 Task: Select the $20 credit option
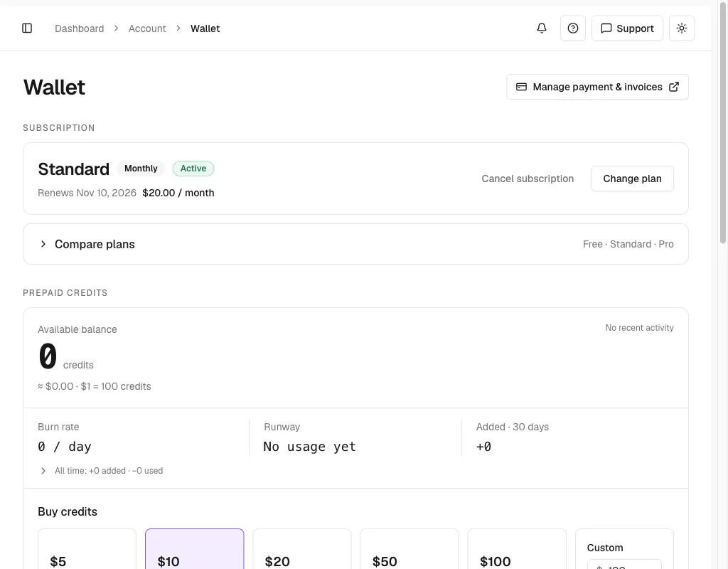pos(302,549)
